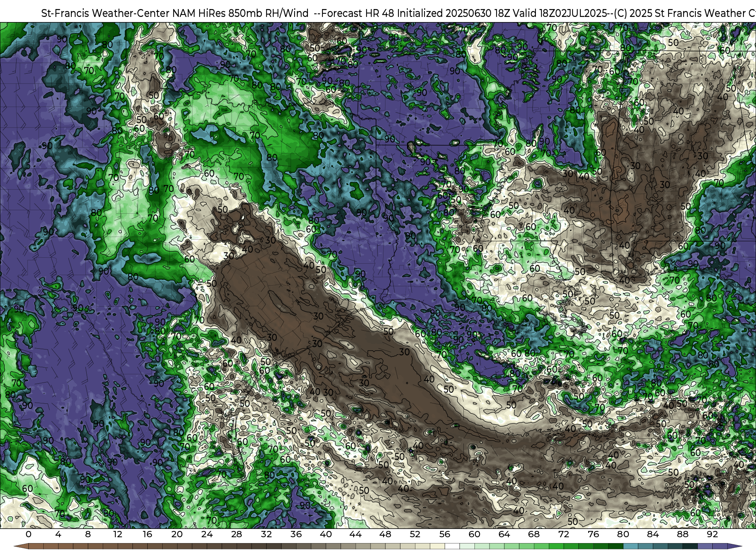Click the colorbar label '92'

712,534
